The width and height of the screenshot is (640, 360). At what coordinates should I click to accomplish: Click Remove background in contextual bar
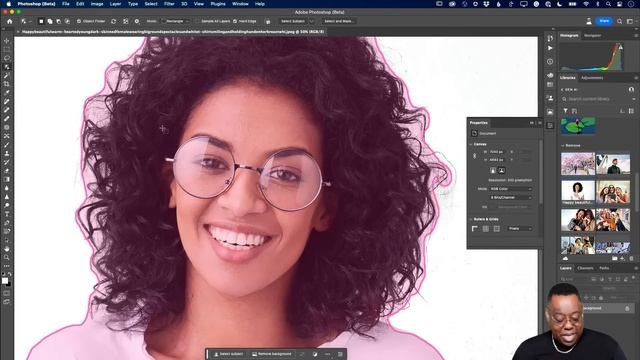272,354
